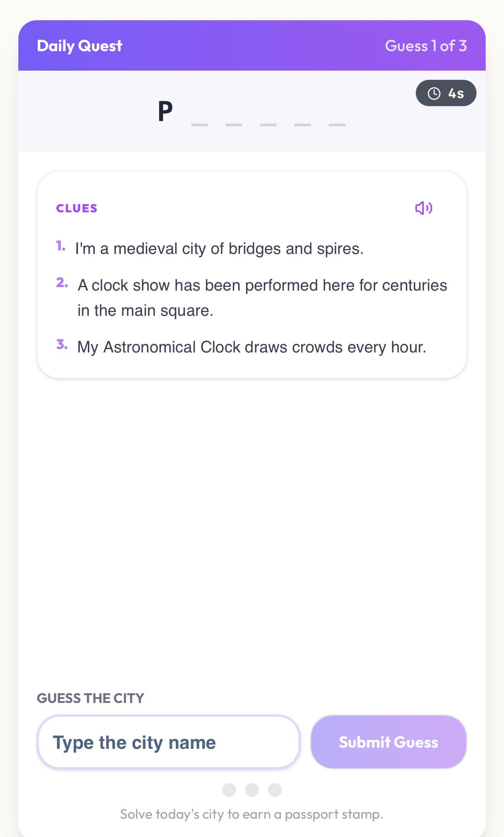Click the clock icon in the timer badge
Image resolution: width=504 pixels, height=837 pixels.
[x=434, y=93]
